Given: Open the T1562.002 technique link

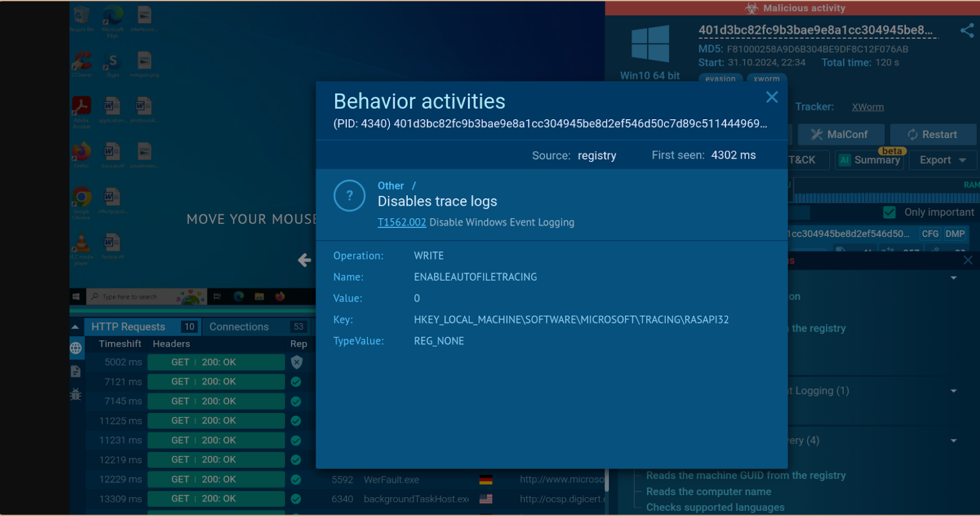Looking at the screenshot, I should coord(402,222).
